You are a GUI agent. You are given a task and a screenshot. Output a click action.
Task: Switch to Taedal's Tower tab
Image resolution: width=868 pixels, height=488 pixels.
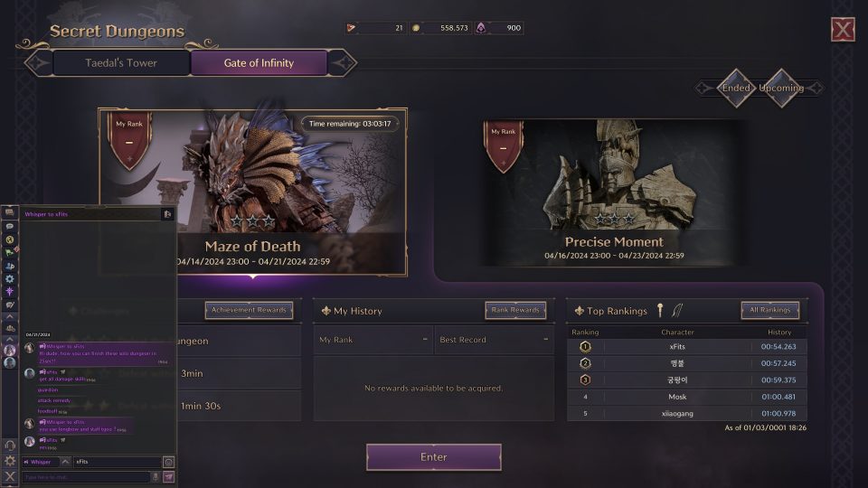click(x=121, y=63)
